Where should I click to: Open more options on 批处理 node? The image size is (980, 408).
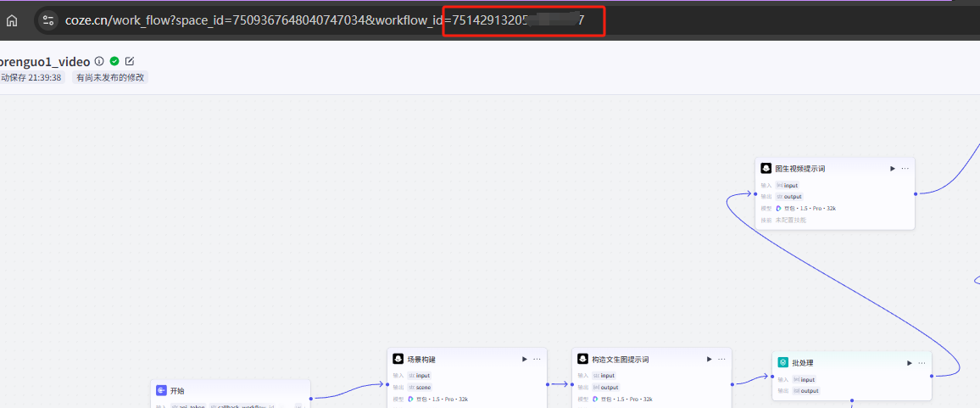[x=922, y=363]
